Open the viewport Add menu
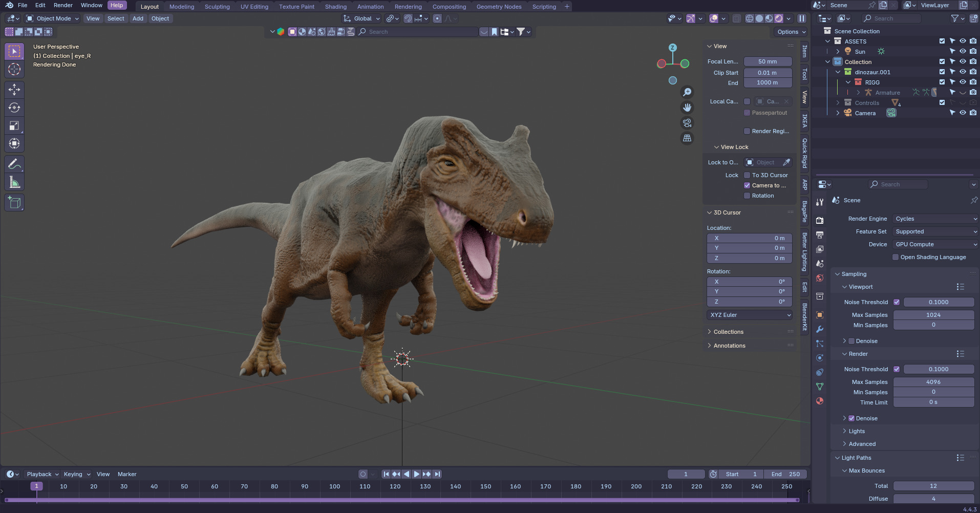Screen dimensions: 980x513 (138, 18)
